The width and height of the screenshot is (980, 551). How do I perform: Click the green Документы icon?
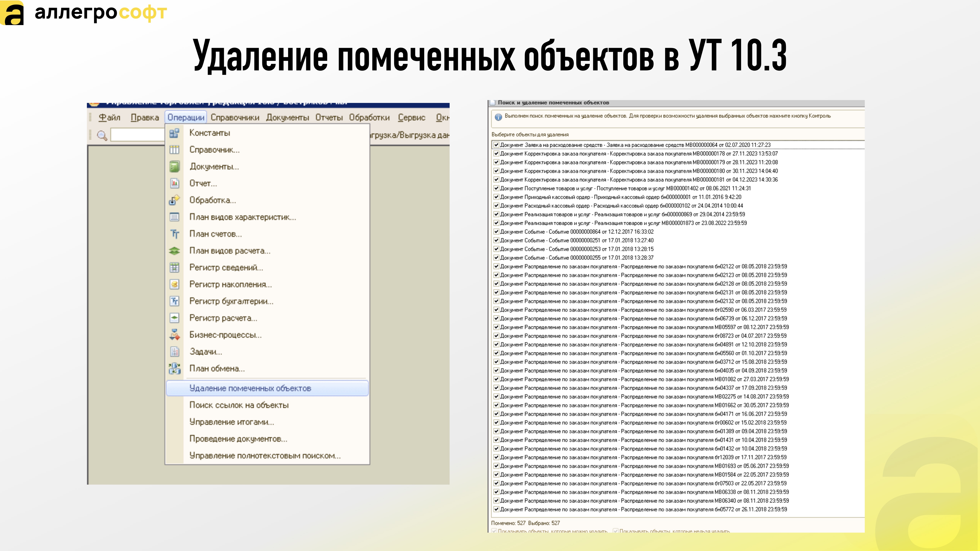tap(174, 167)
